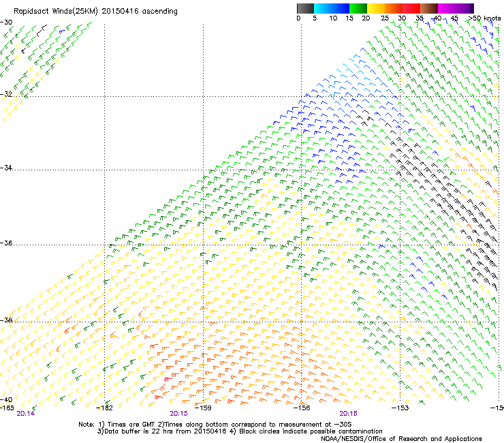Click the purple time stamp '20:15'

coord(178,414)
